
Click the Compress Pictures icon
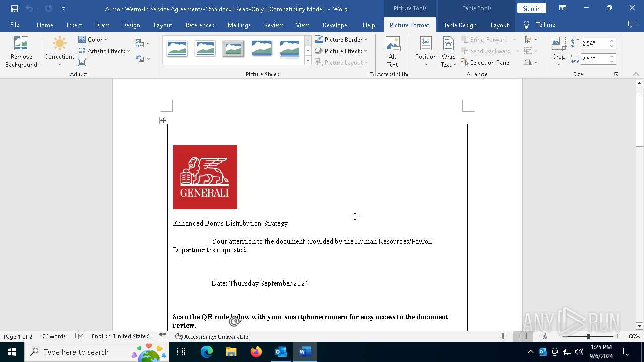point(82,62)
